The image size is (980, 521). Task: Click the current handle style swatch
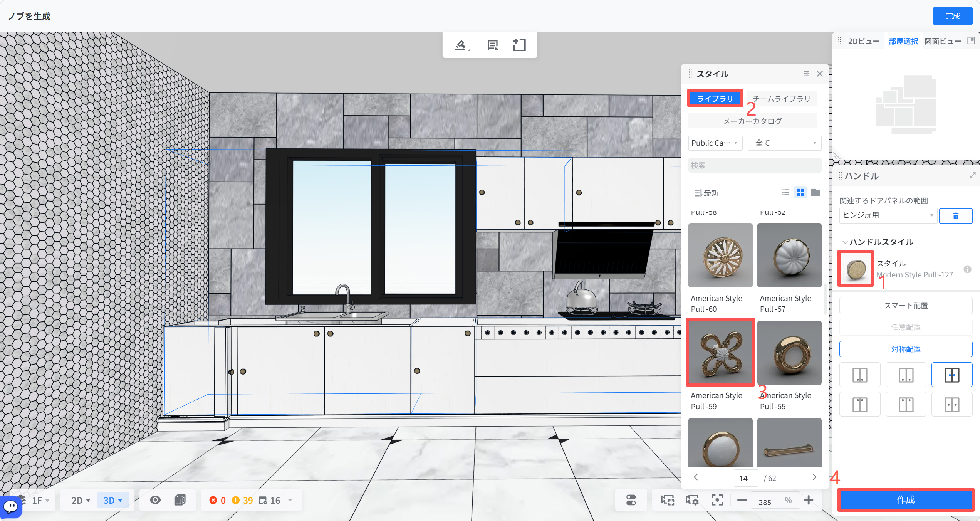[856, 268]
